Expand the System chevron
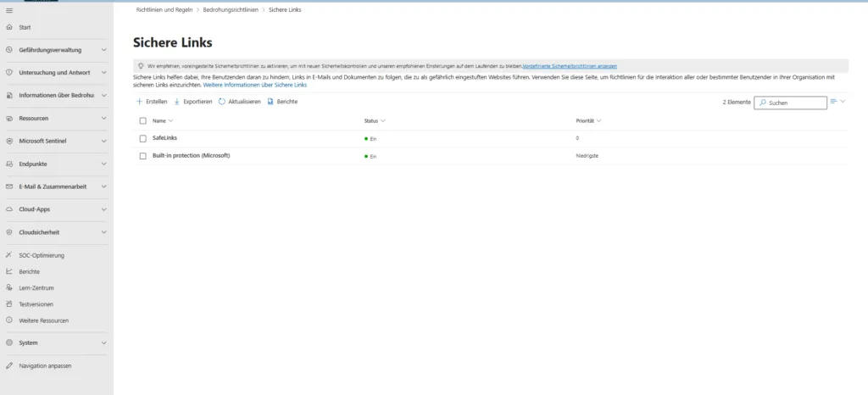 [104, 342]
